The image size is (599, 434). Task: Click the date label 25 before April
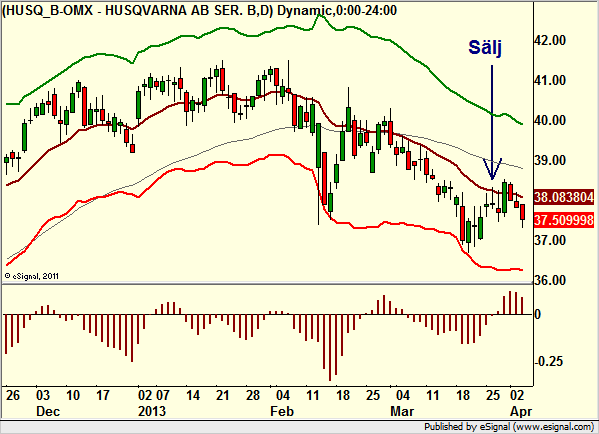click(493, 395)
